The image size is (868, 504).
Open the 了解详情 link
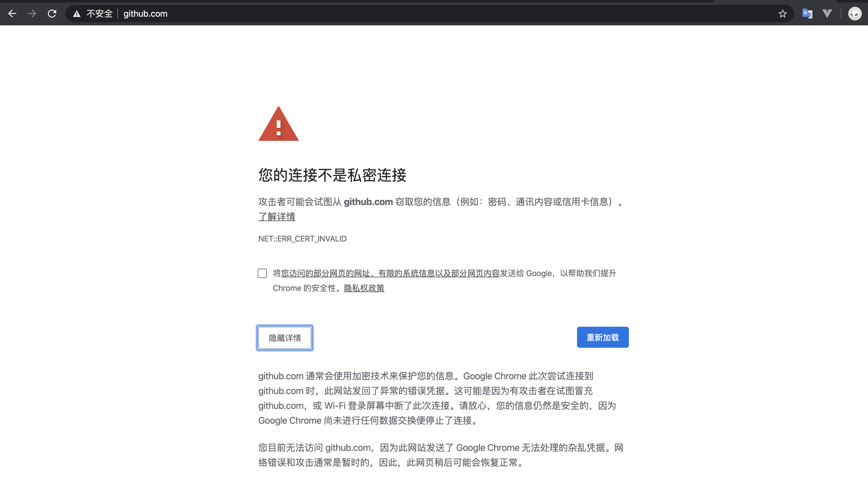[x=276, y=216]
